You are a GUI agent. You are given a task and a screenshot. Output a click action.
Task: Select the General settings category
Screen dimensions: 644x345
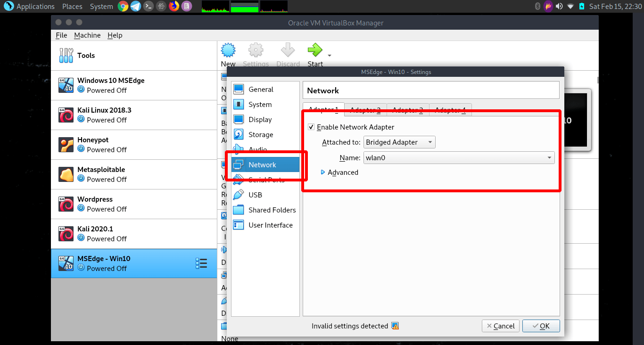[x=265, y=90]
